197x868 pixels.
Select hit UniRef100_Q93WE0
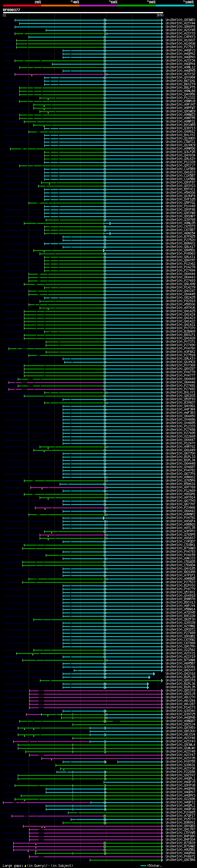180,20
